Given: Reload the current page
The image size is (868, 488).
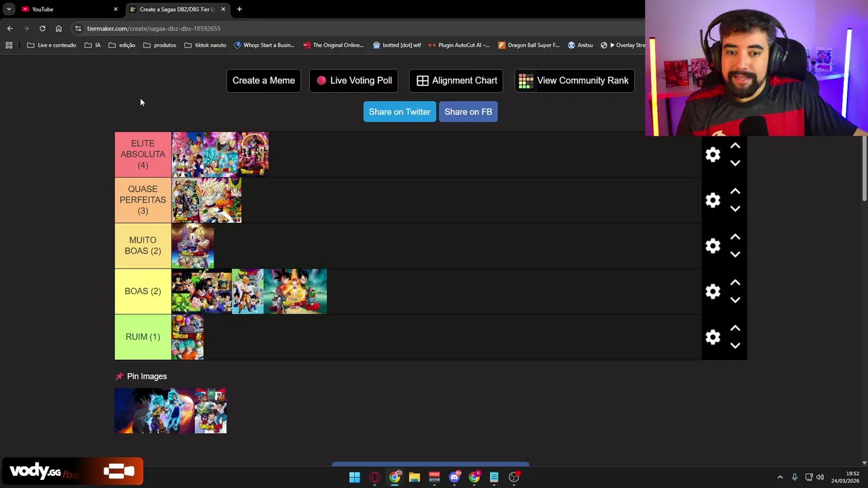Looking at the screenshot, I should tap(42, 28).
